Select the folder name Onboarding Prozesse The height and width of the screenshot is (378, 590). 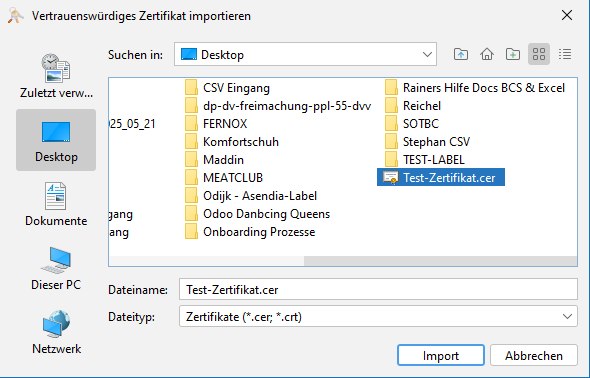pos(259,232)
